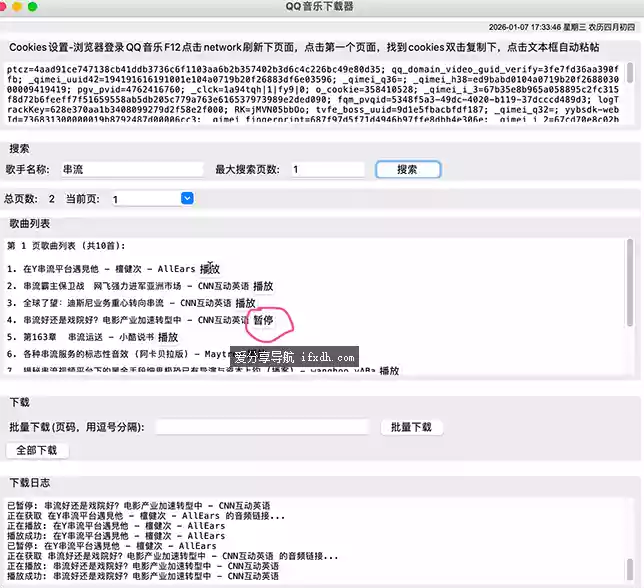The width and height of the screenshot is (644, 588).
Task: Click the green maximize window button
Action: click(32, 7)
